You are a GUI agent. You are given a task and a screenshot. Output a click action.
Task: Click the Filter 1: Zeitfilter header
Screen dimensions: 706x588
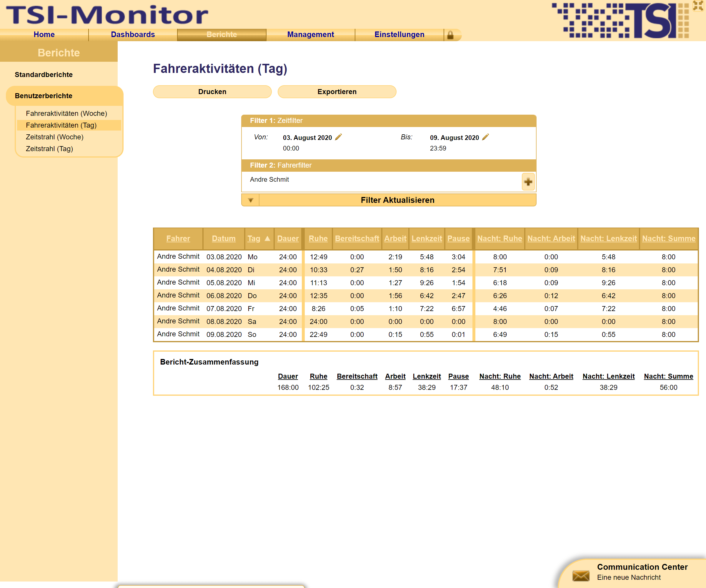(x=389, y=121)
